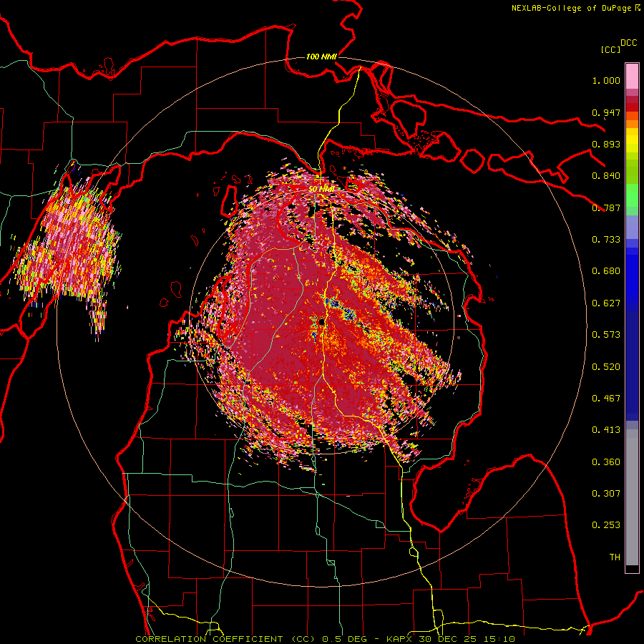Click the 0.947 legend value
The image size is (644, 644).
(x=606, y=112)
